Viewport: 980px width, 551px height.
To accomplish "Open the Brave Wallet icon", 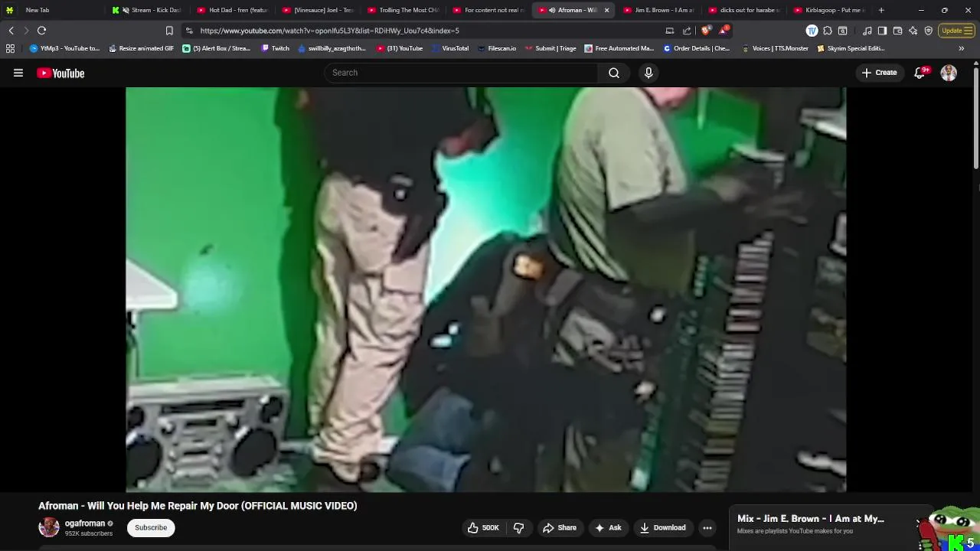I will coord(897,31).
